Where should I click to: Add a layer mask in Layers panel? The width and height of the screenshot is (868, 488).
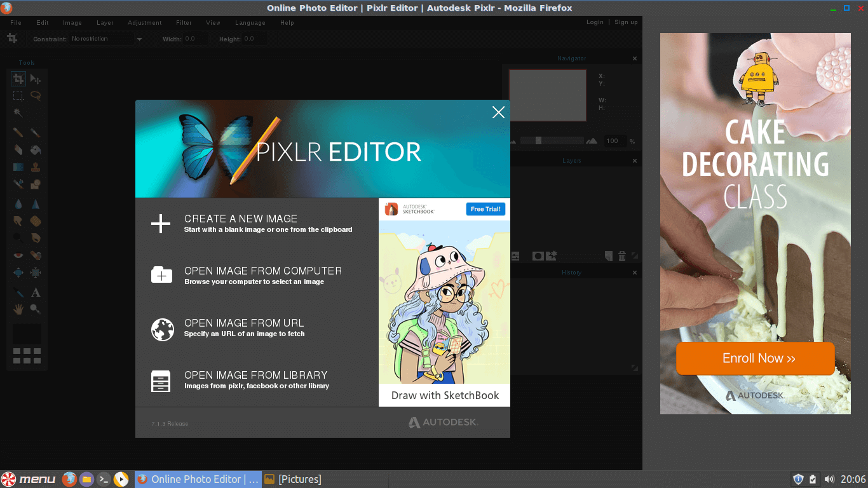tap(538, 256)
